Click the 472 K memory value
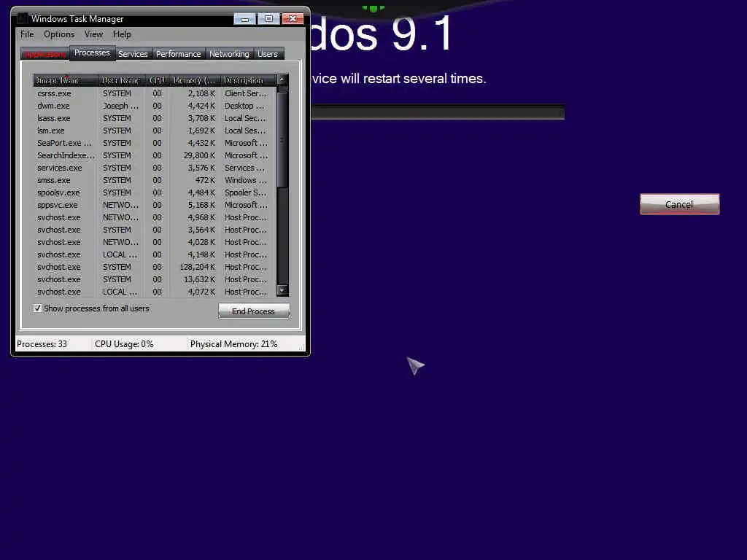 click(x=205, y=180)
